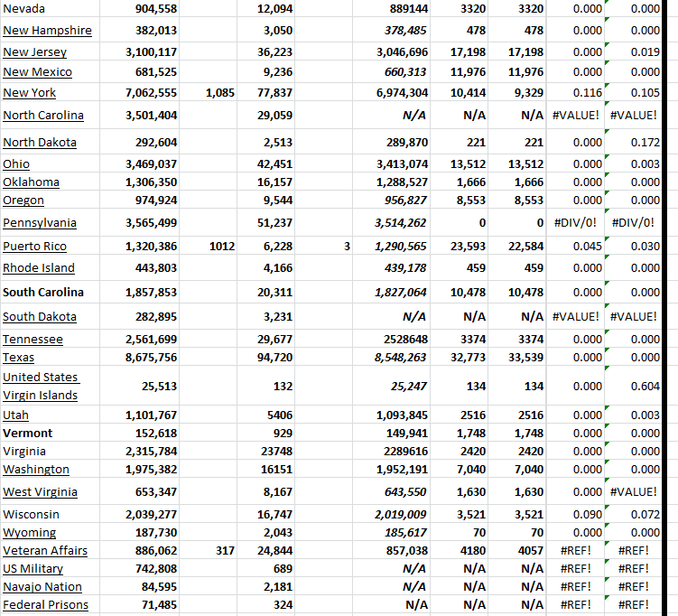Follow the New York state link
This screenshot has width=678, height=616.
coord(30,92)
